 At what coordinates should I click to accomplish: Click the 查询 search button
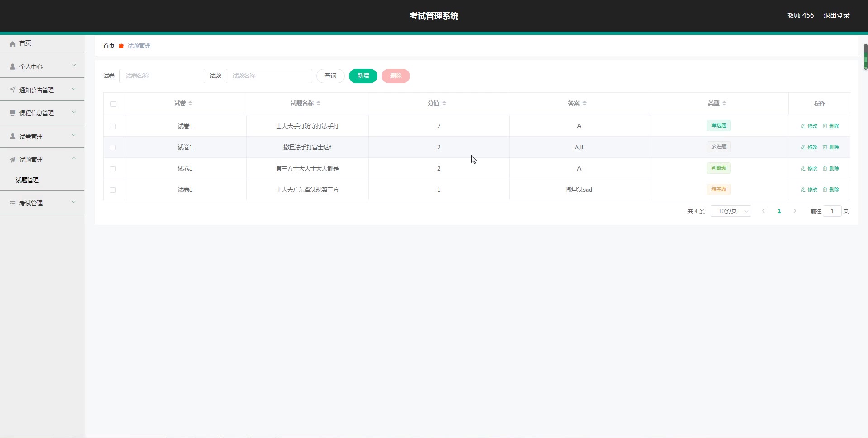click(330, 76)
